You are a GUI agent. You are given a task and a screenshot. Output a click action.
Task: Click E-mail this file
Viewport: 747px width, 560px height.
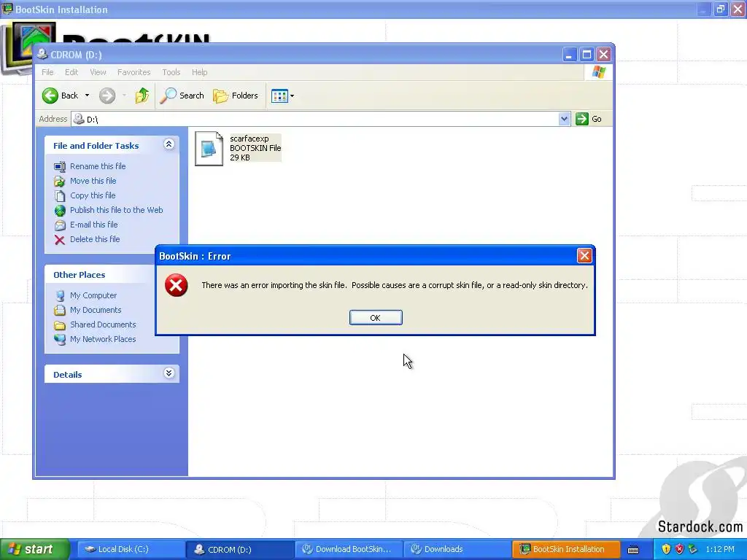point(93,225)
